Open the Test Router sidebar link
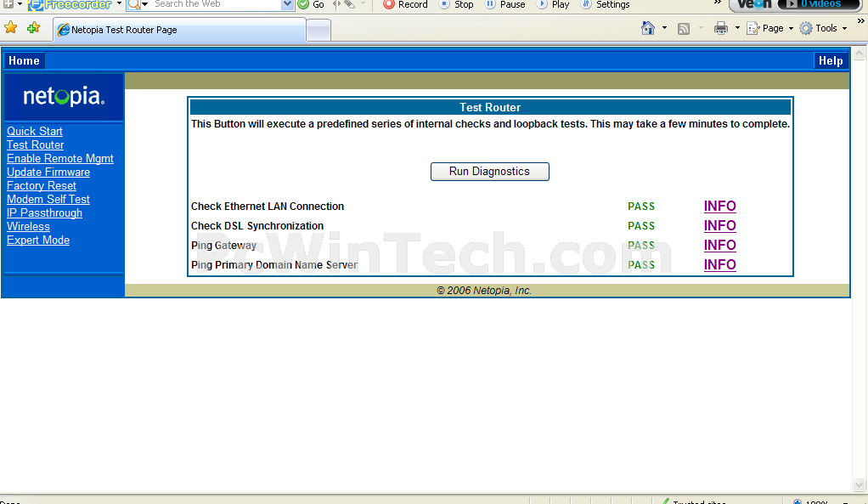This screenshot has width=868, height=504. [x=35, y=145]
